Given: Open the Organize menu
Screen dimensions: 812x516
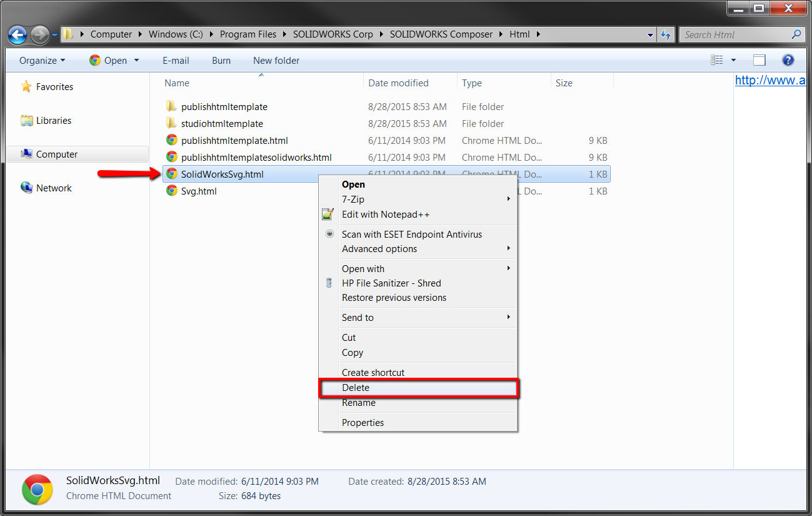Looking at the screenshot, I should click(x=42, y=61).
